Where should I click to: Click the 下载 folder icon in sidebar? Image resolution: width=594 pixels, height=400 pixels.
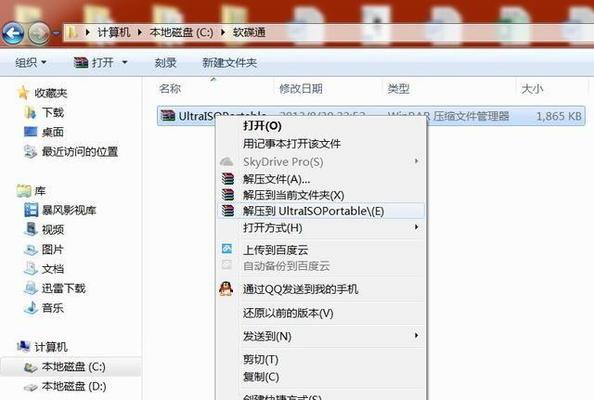(30, 112)
